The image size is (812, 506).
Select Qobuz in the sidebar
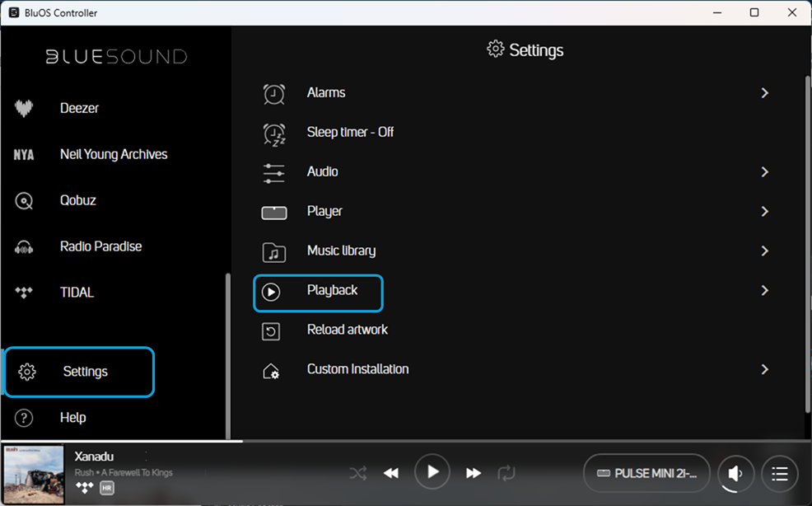tap(77, 200)
